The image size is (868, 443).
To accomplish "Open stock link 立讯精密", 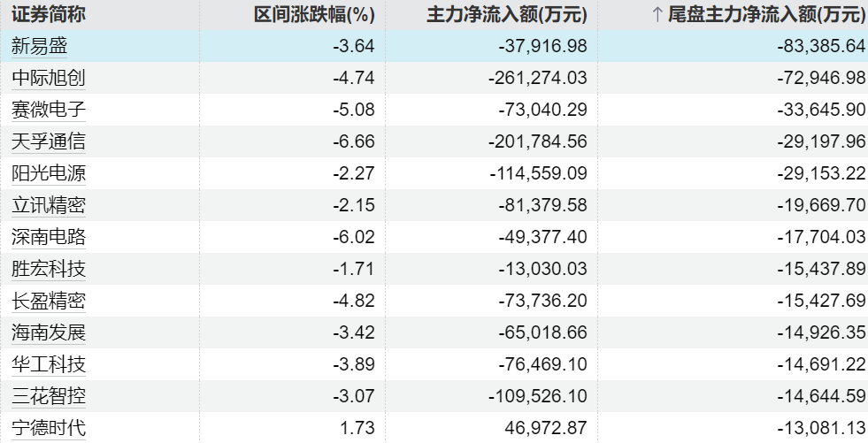I will 49,205.
